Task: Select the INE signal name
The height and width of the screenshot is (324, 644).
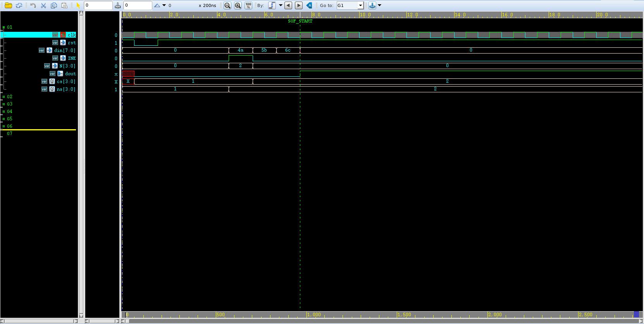Action: 72,58
